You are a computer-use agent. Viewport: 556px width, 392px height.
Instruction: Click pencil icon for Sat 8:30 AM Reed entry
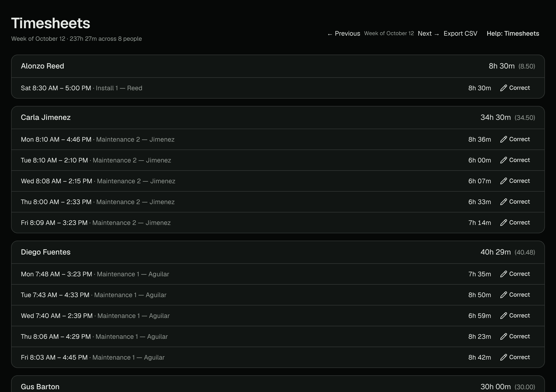click(x=503, y=88)
